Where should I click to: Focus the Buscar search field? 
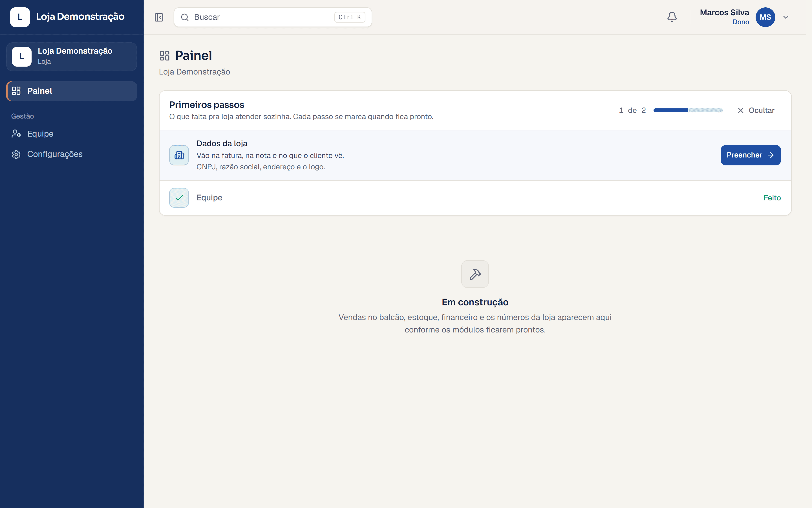click(273, 17)
